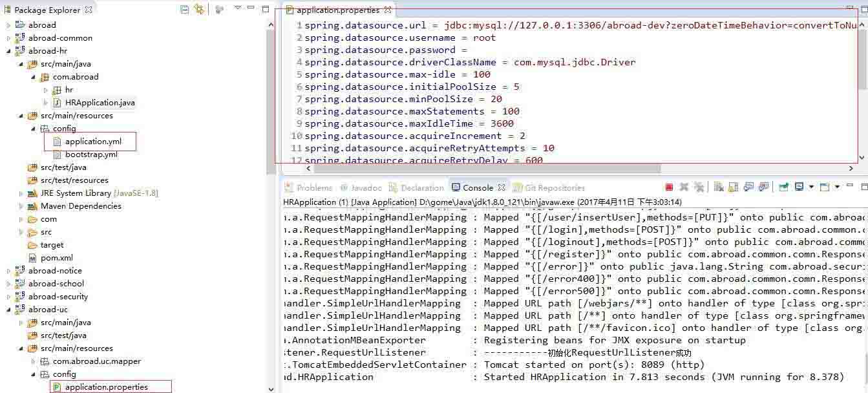Open the Open Console dropdown arrow
The width and height of the screenshot is (868, 393).
[837, 187]
